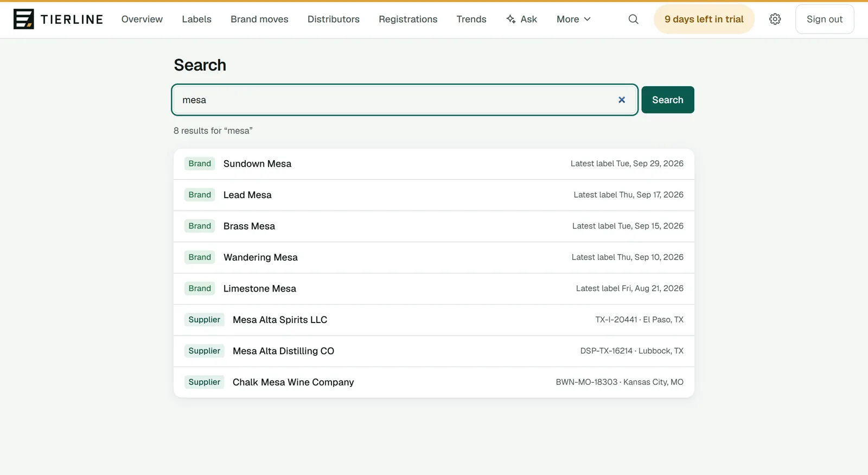Open the Ask assistant
The width and height of the screenshot is (868, 475).
[x=521, y=19]
